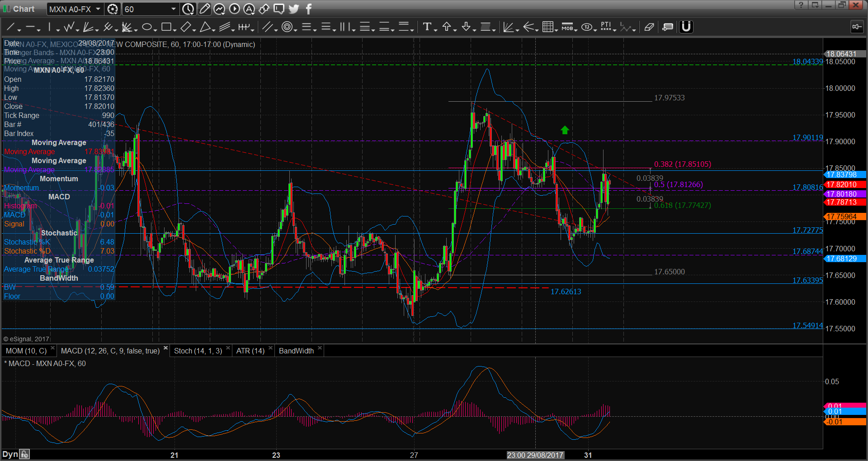Start bar replay mode
Image resolution: width=868 pixels, height=461 pixels.
[x=234, y=9]
